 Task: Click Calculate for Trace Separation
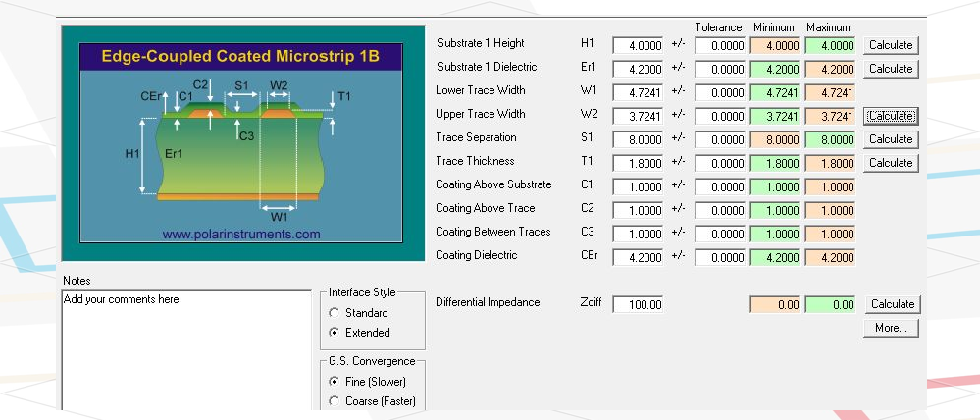[891, 139]
